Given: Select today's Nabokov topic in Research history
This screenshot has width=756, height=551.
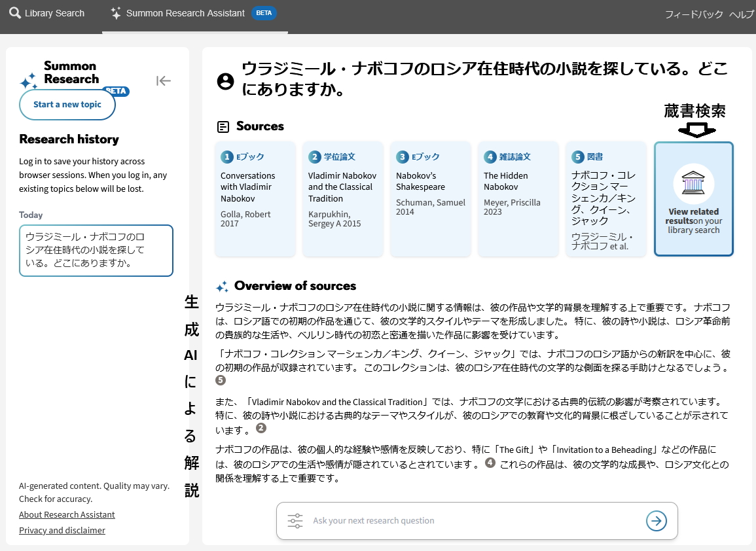Looking at the screenshot, I should (96, 251).
